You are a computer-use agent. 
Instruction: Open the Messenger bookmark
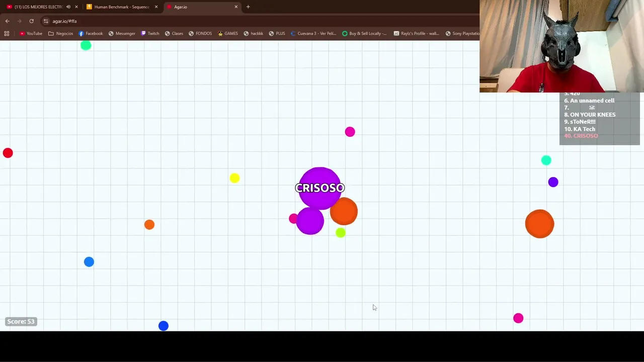pyautogui.click(x=122, y=34)
